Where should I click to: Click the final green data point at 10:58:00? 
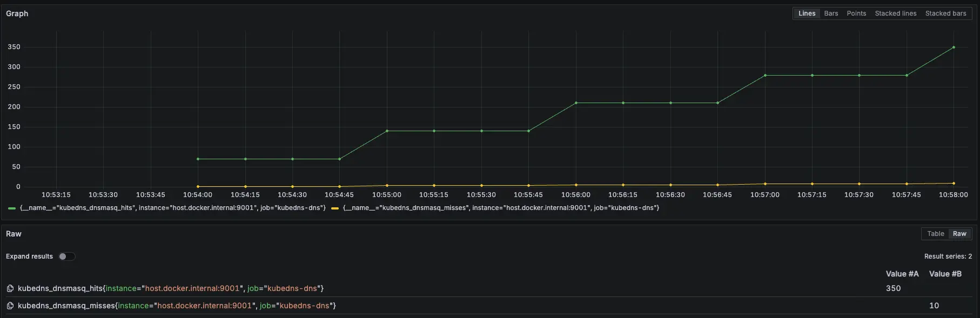click(954, 48)
